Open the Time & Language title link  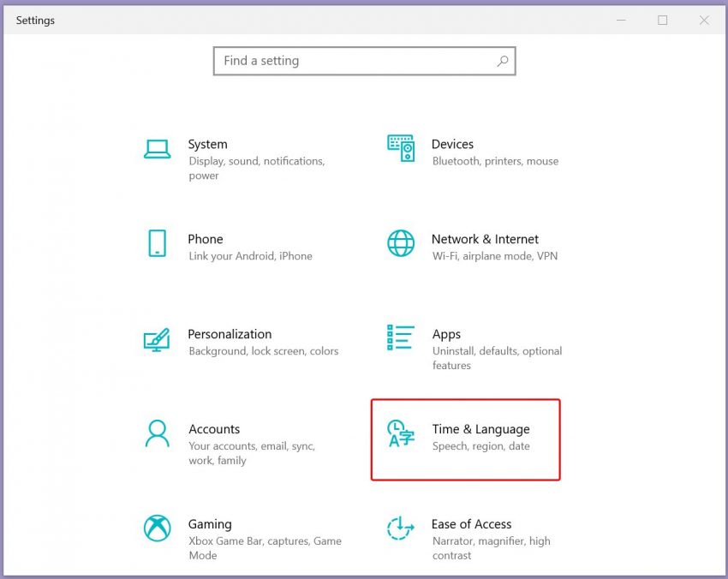480,429
